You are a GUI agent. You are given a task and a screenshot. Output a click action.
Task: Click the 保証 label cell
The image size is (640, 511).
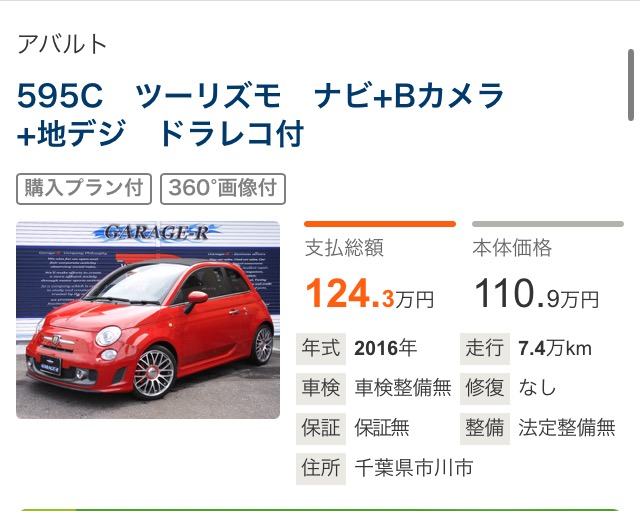coord(321,428)
